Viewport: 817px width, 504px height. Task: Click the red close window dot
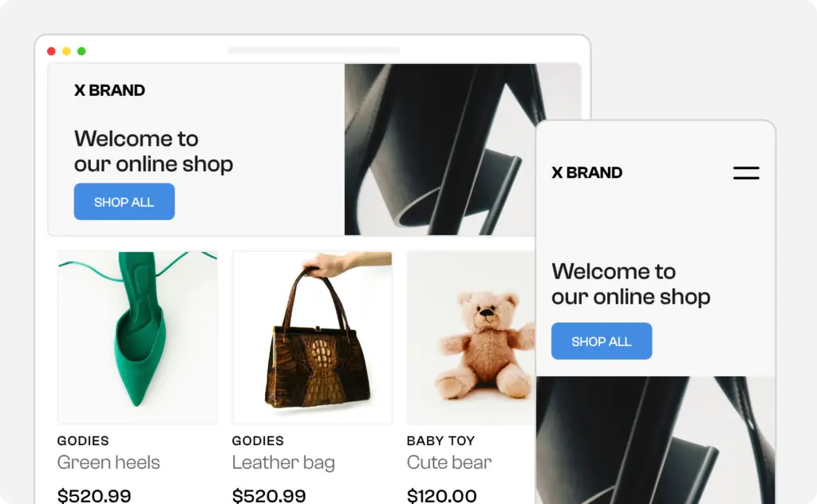click(51, 51)
